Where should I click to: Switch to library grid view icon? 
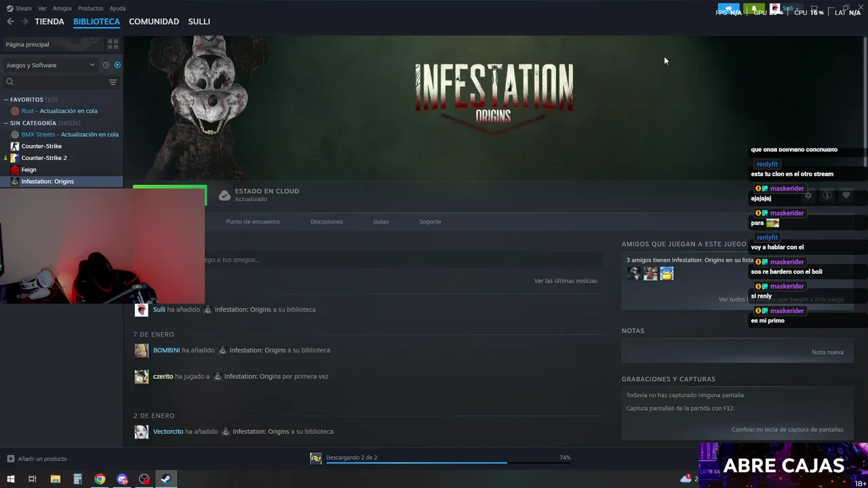(113, 44)
